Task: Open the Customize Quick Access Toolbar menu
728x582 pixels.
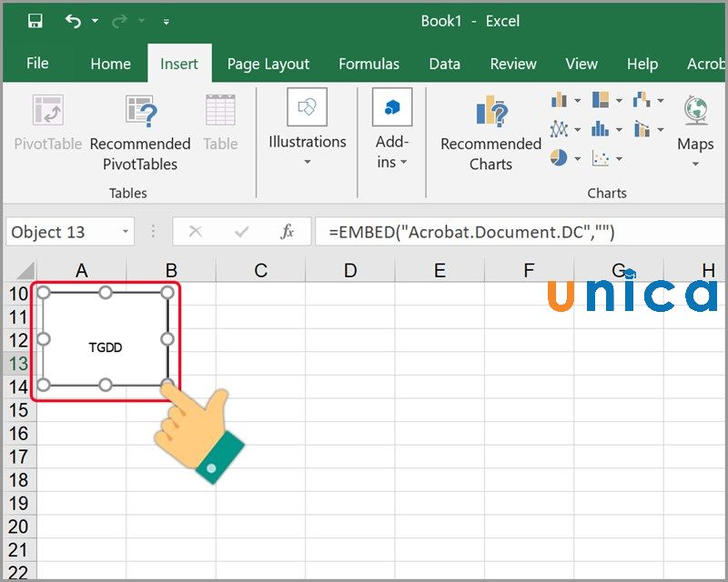Action: click(x=166, y=22)
